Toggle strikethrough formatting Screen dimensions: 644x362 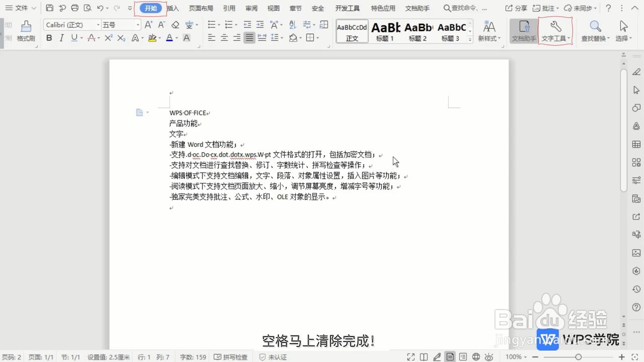click(x=91, y=38)
